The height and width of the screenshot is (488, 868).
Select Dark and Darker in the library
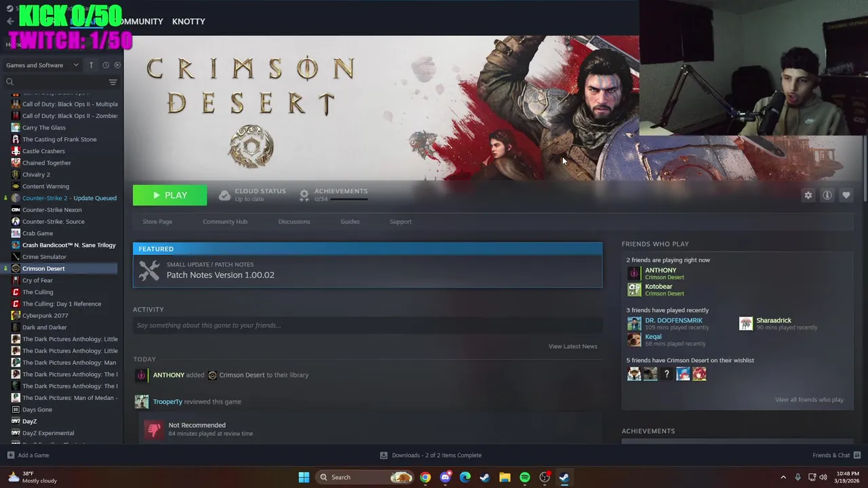[45, 327]
